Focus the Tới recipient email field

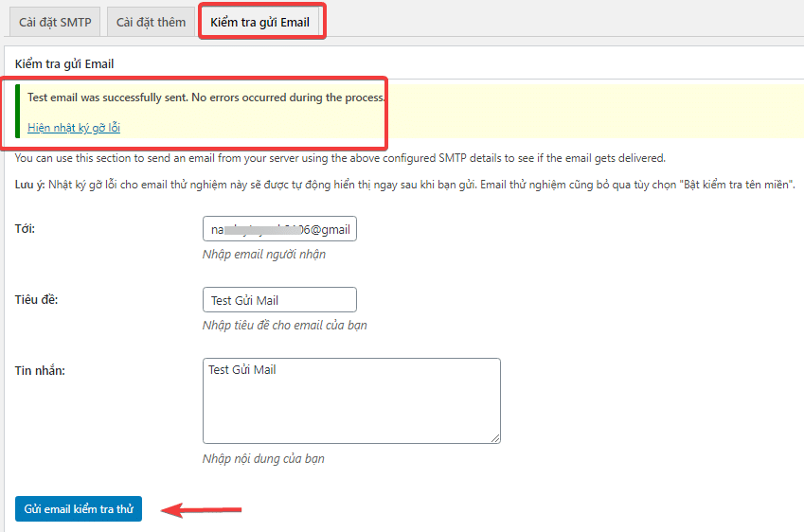[279, 230]
